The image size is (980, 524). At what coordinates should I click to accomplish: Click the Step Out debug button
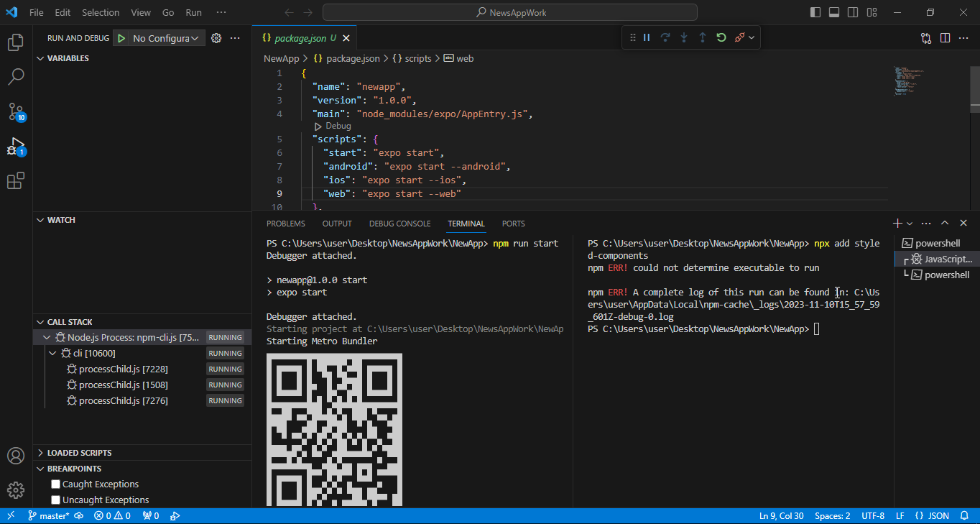(x=703, y=37)
